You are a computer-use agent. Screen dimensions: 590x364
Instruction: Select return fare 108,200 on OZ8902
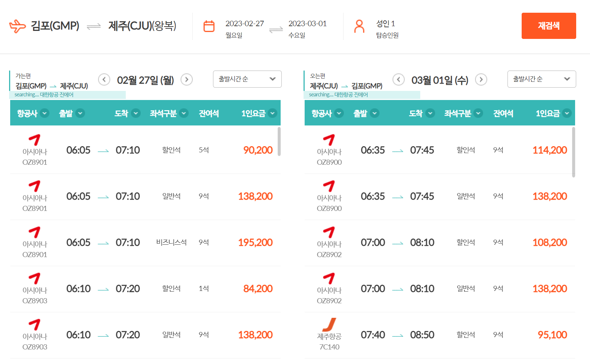(550, 242)
